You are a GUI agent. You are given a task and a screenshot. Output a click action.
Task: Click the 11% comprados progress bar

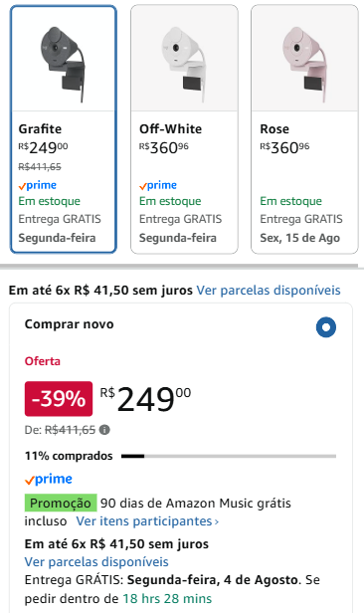point(229,456)
